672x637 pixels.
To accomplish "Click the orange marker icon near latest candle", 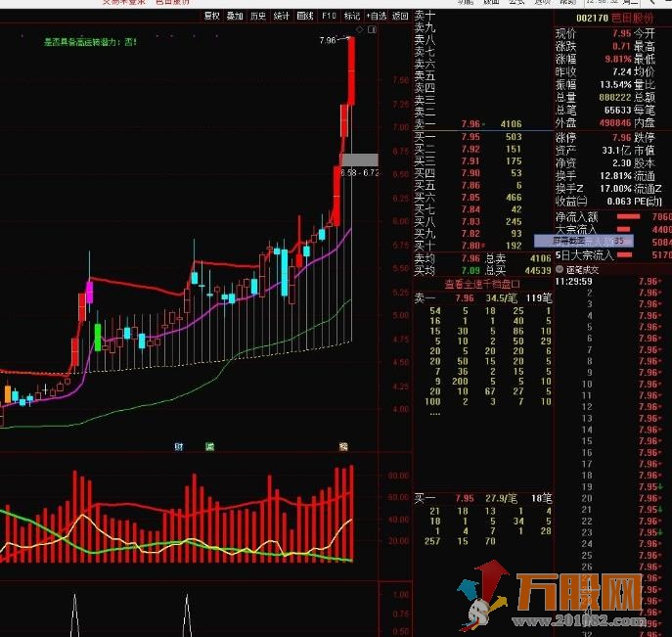I will click(343, 446).
